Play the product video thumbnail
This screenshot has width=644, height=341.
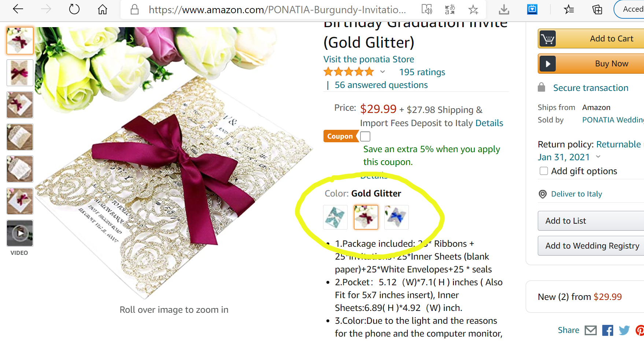coord(20,233)
